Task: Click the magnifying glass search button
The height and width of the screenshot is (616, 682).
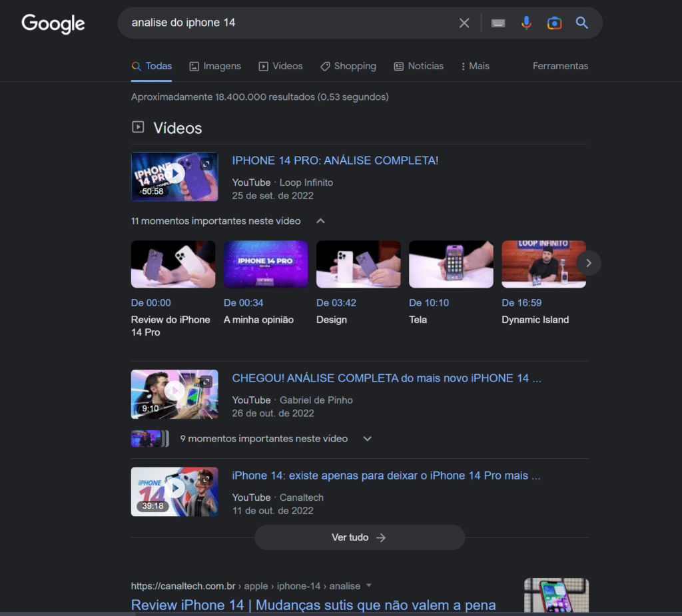Action: tap(582, 23)
